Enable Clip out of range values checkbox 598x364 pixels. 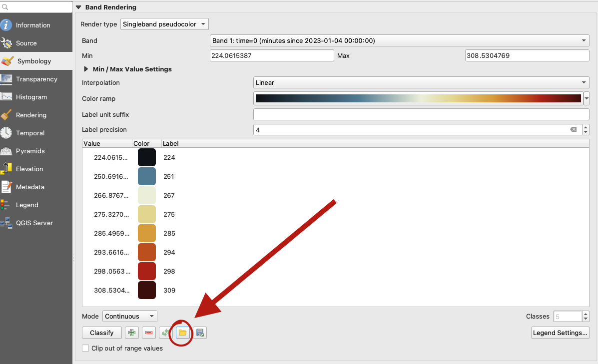click(86, 349)
